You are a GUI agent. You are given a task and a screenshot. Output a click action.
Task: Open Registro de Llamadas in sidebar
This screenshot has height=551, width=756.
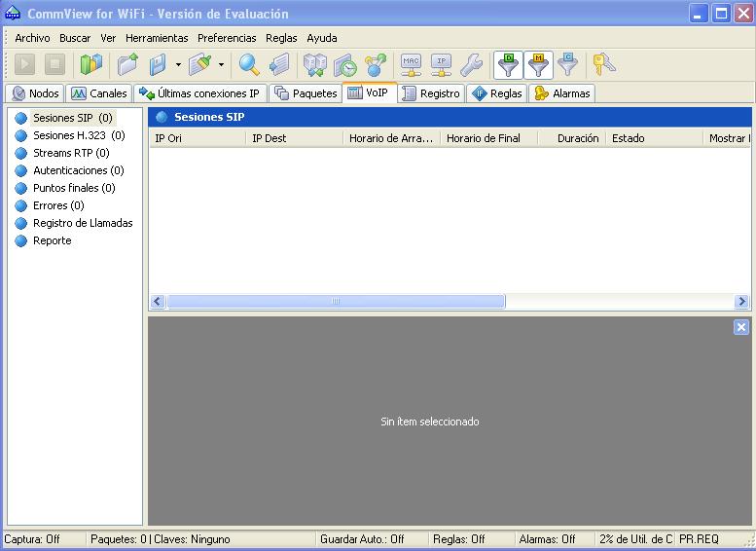click(83, 223)
